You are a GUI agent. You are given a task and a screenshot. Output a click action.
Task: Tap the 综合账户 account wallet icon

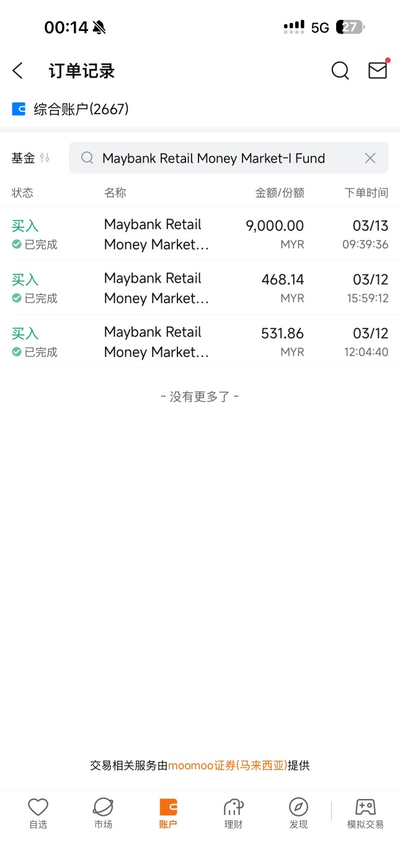(x=19, y=109)
